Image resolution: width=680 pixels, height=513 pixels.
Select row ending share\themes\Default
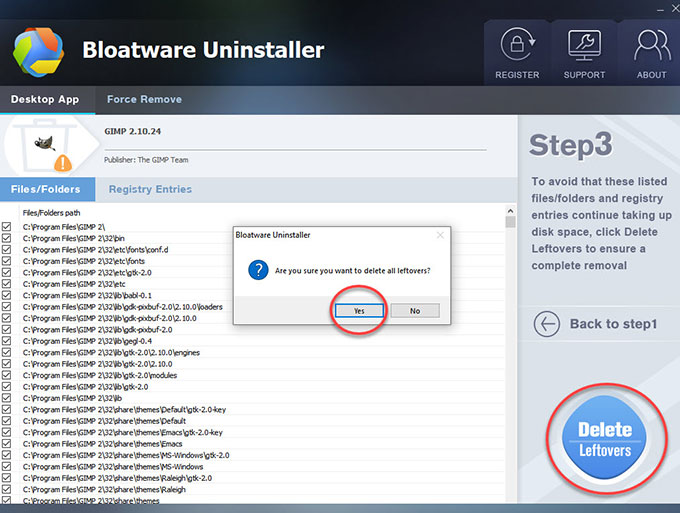[252, 421]
